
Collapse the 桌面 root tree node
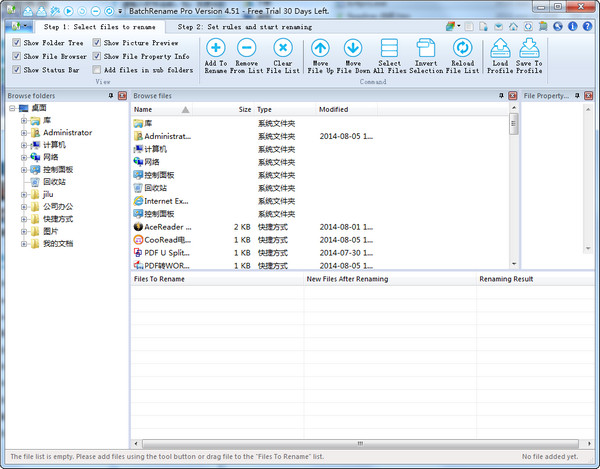pos(11,108)
